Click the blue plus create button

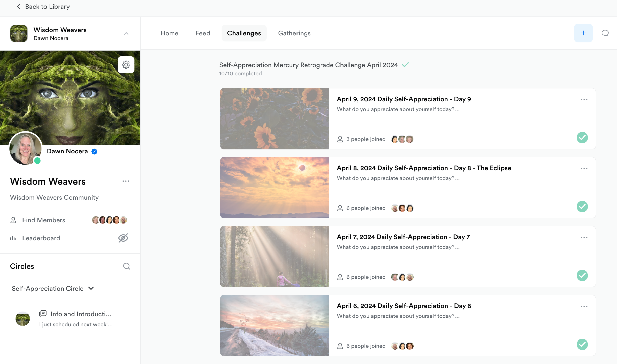click(x=583, y=33)
